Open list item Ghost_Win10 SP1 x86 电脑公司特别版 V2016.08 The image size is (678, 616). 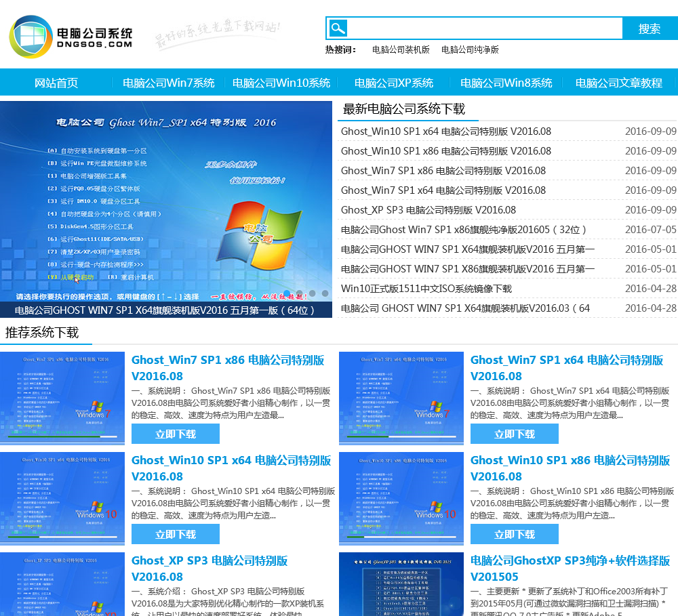click(446, 151)
